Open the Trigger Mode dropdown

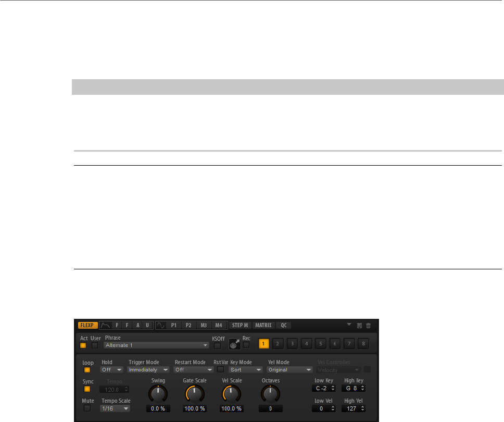point(148,370)
